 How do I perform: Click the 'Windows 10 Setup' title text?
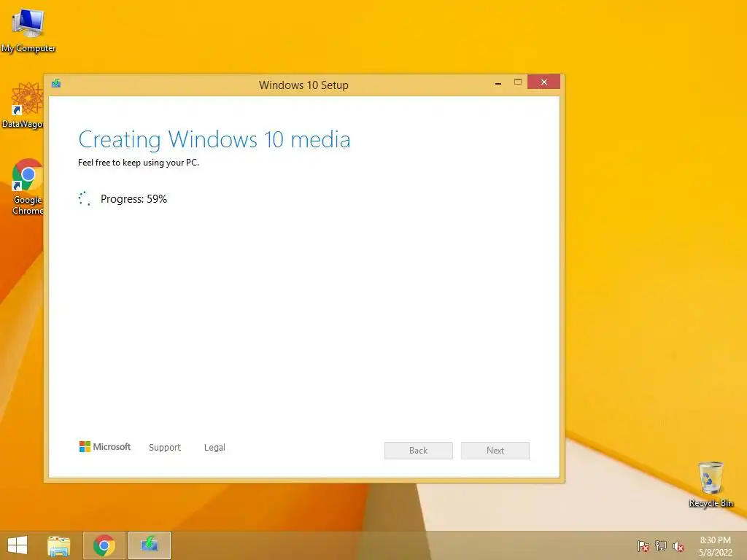[x=303, y=85]
